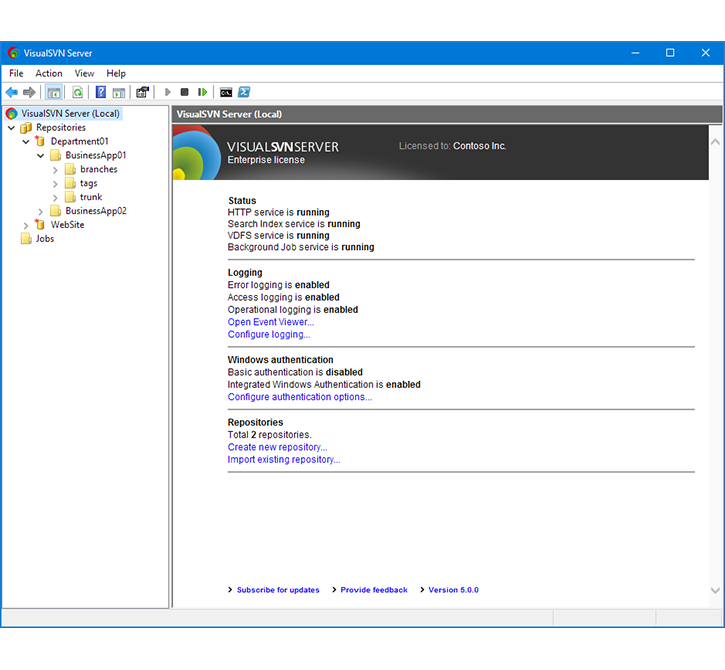
Task: Click the WebSite repository icon
Action: click(40, 225)
